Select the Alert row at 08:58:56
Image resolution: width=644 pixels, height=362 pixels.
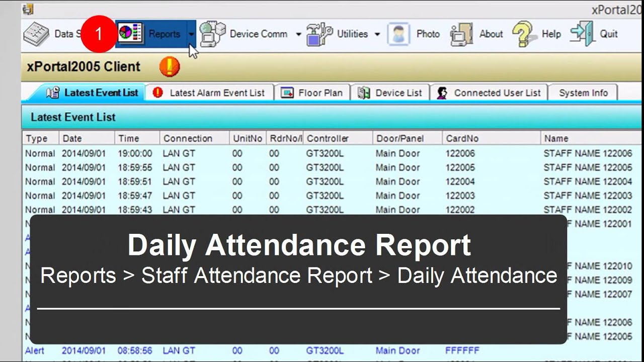[x=333, y=350]
